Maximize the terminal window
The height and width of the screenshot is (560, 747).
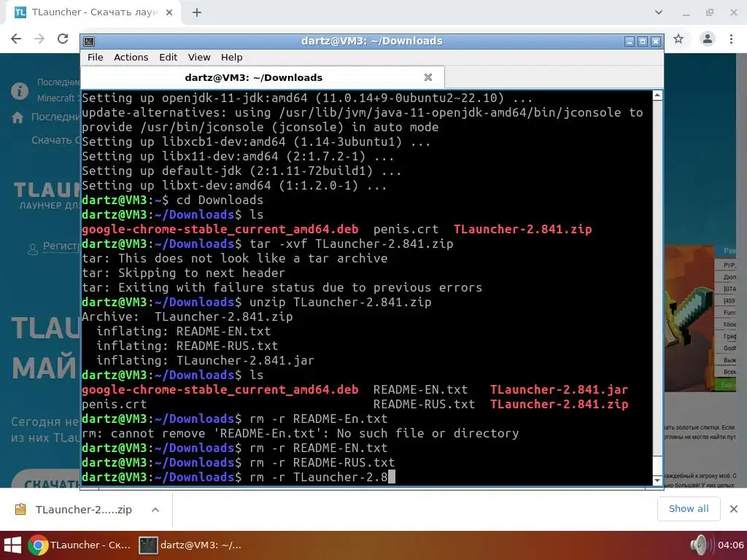pos(643,42)
